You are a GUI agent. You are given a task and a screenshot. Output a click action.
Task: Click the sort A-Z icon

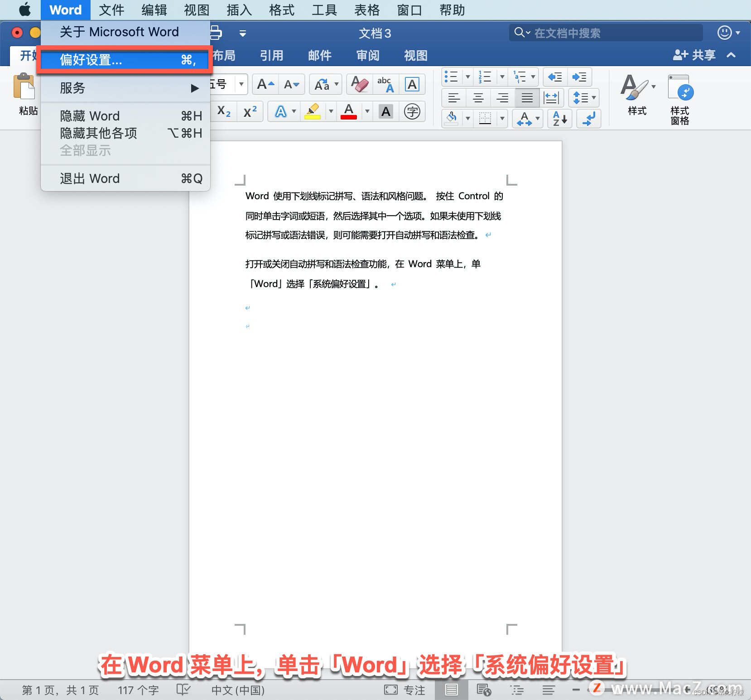pos(560,119)
